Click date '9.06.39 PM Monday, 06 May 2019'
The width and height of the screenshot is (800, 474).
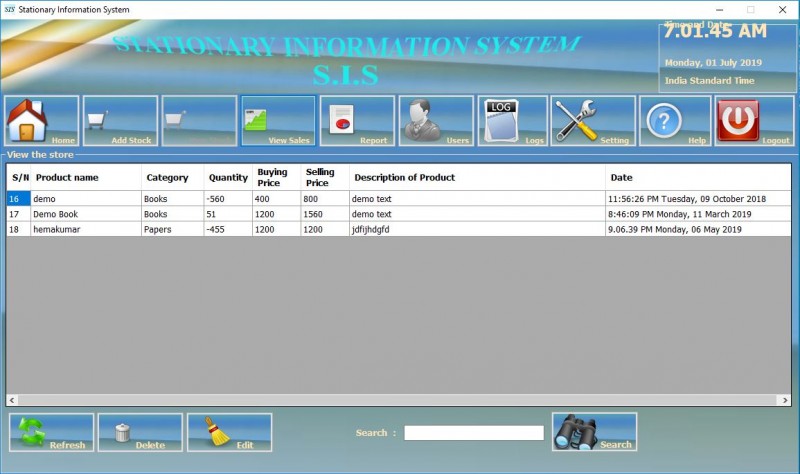tap(698, 229)
